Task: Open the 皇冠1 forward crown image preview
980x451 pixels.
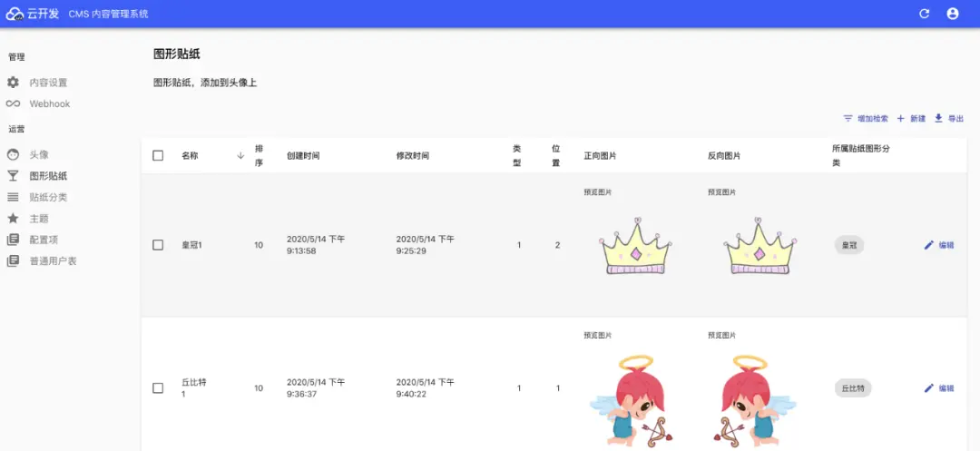Action: tap(635, 246)
